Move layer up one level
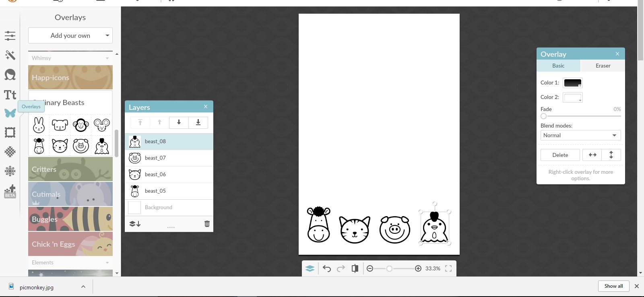644x297 pixels. pos(159,122)
